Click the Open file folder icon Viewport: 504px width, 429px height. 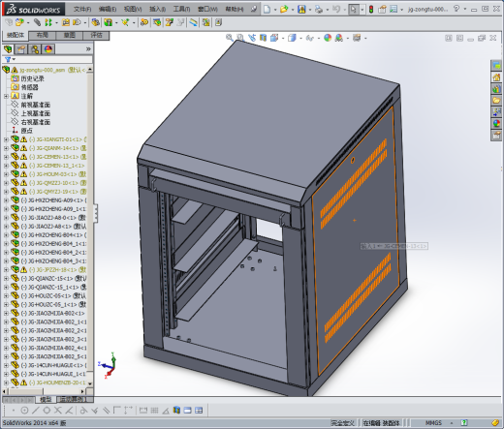click(284, 9)
